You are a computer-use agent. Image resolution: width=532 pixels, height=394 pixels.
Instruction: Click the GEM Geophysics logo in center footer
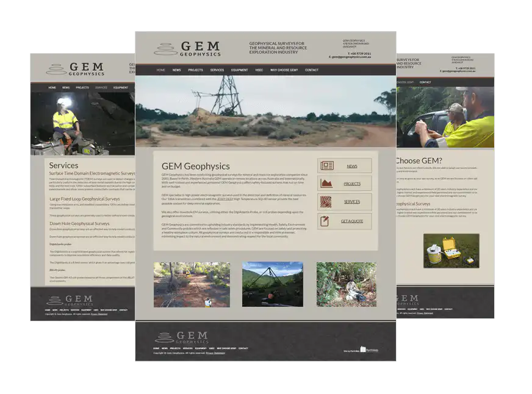coord(182,337)
